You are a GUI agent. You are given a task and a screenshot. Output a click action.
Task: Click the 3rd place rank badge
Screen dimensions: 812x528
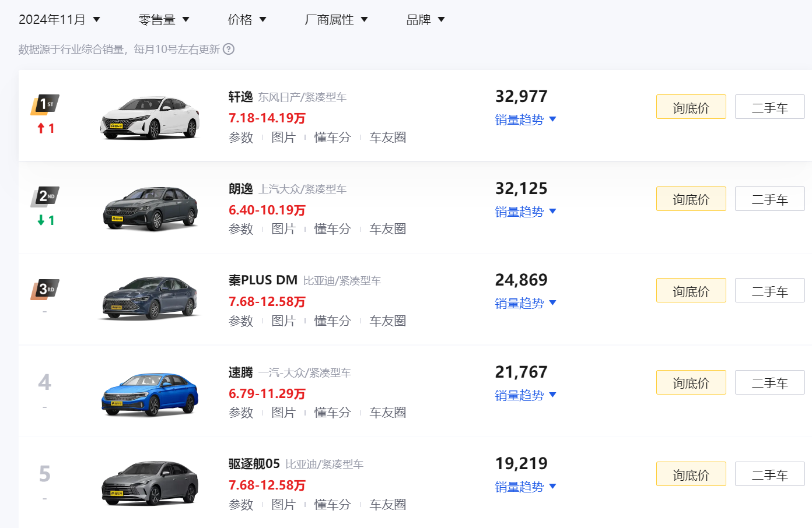coord(45,289)
